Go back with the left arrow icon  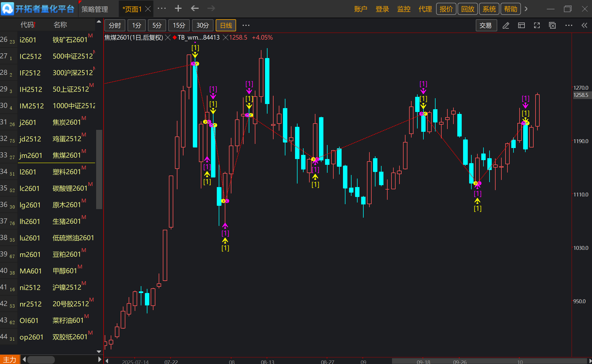[x=194, y=9]
